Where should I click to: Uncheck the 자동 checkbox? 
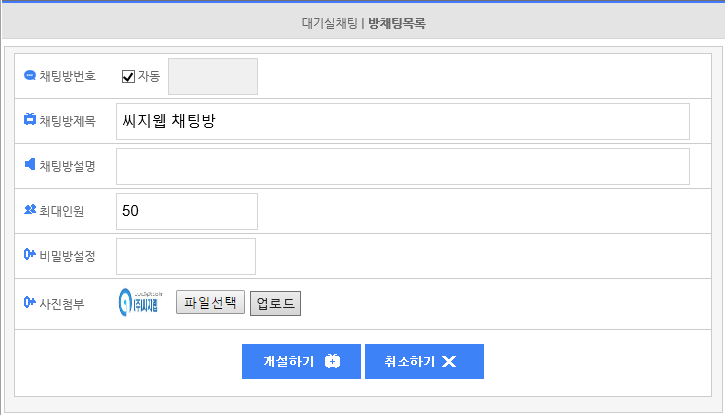(x=128, y=76)
